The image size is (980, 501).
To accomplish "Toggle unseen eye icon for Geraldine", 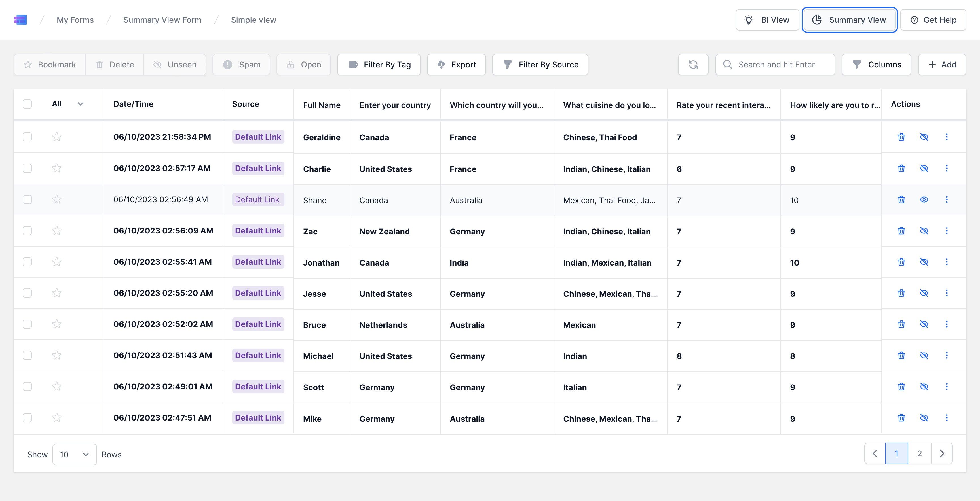I will coord(924,137).
